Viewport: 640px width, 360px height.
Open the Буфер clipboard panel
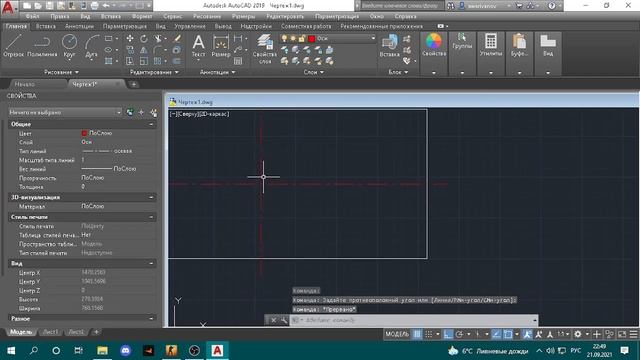[519, 45]
